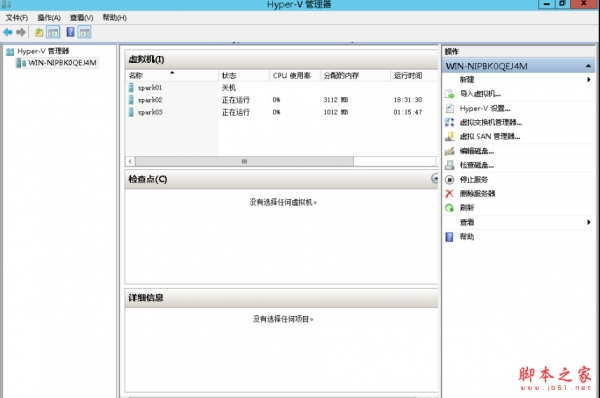This screenshot has width=600, height=398.
Task: Open the 查看(V) menu
Action: click(x=81, y=18)
